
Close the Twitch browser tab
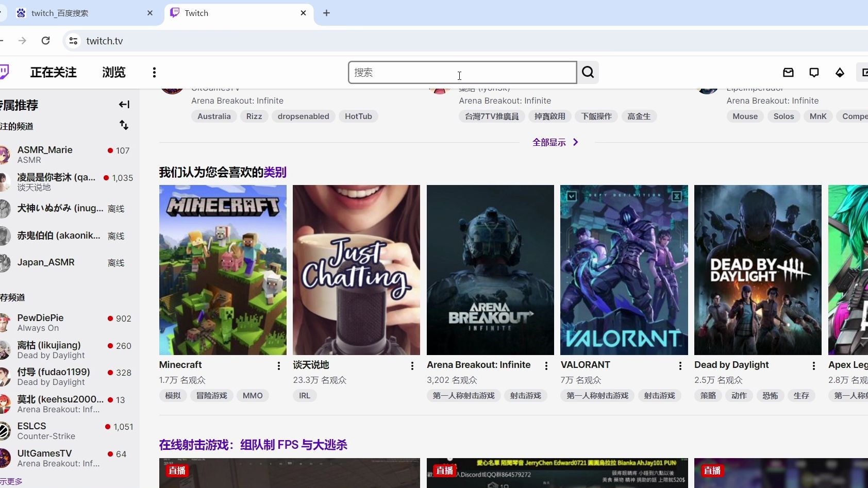pyautogui.click(x=303, y=13)
